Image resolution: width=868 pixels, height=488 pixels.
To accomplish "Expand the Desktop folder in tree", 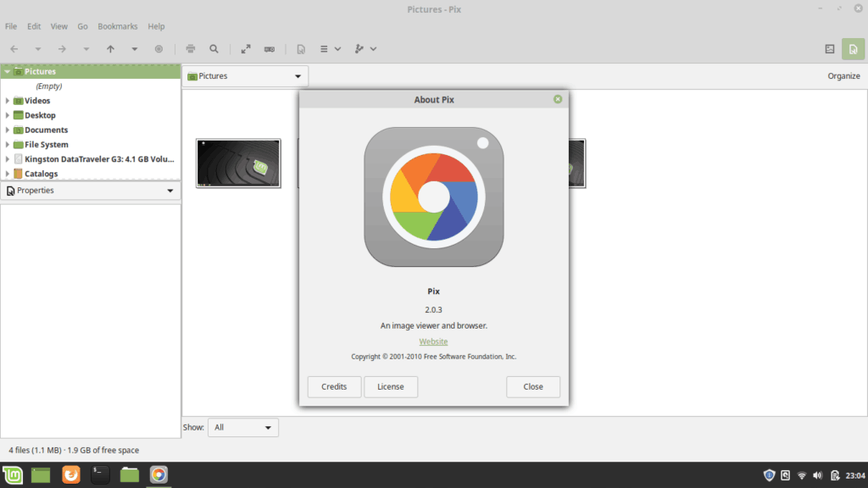I will (7, 115).
